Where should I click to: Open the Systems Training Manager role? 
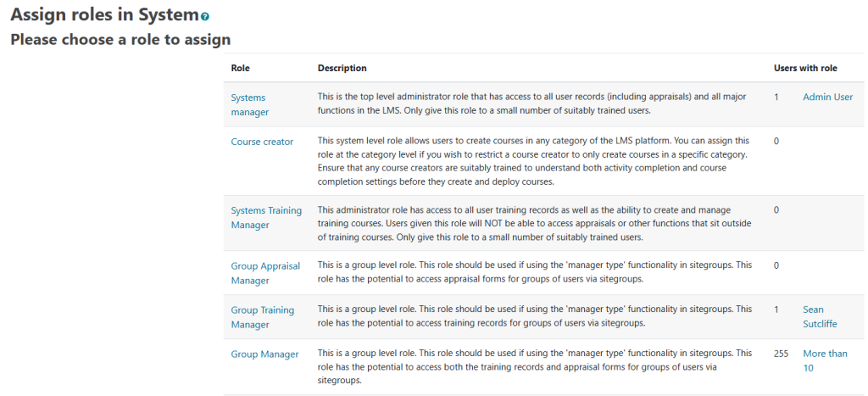266,218
